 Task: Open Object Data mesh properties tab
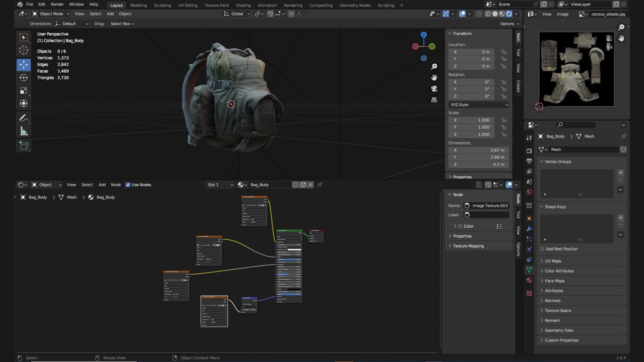529,270
